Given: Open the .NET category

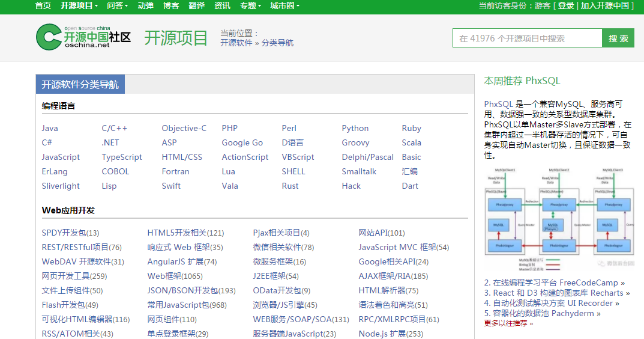Looking at the screenshot, I should [110, 143].
